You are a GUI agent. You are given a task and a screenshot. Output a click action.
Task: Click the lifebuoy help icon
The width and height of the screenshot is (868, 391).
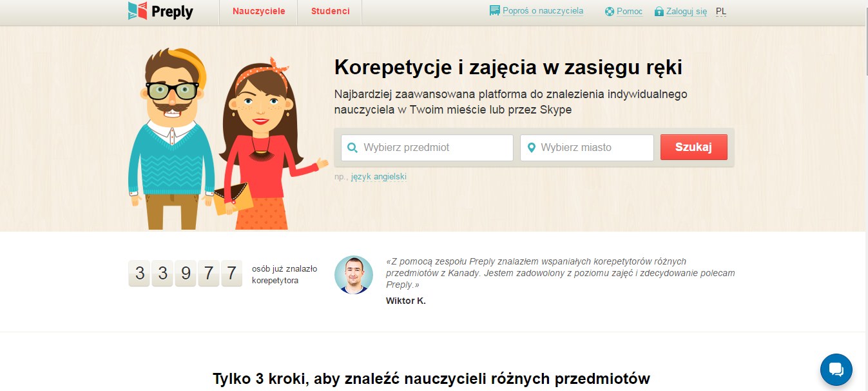[x=610, y=12]
